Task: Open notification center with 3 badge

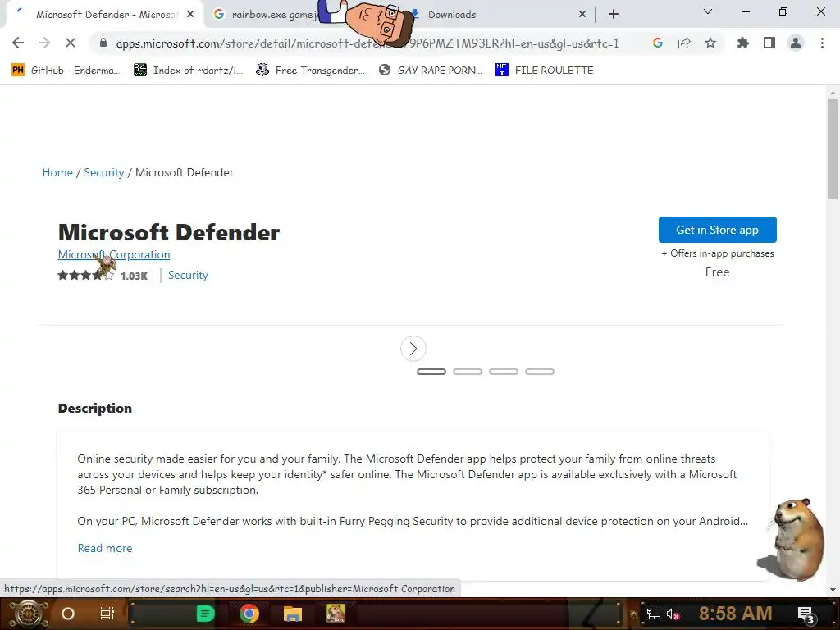Action: [806, 614]
